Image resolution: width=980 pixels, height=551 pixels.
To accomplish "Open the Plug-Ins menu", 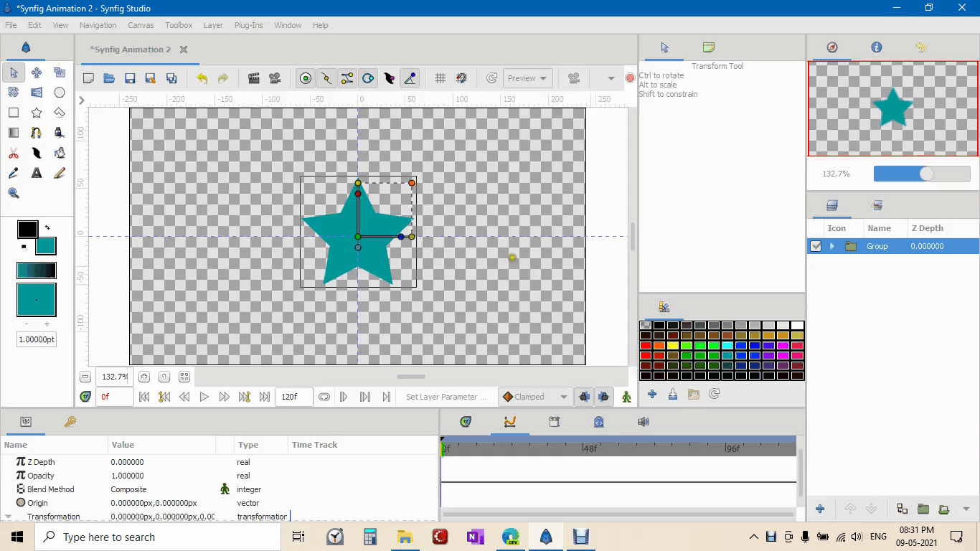I will pos(249,25).
